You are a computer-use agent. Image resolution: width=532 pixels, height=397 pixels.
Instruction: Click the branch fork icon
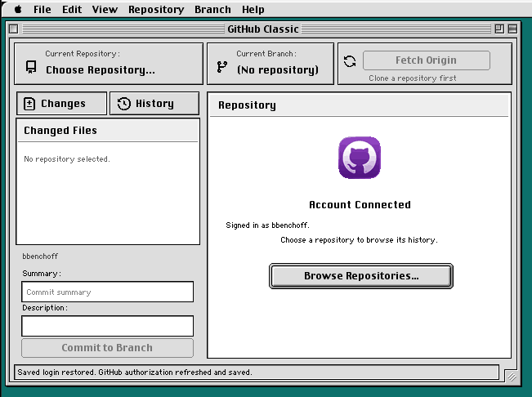(x=222, y=67)
